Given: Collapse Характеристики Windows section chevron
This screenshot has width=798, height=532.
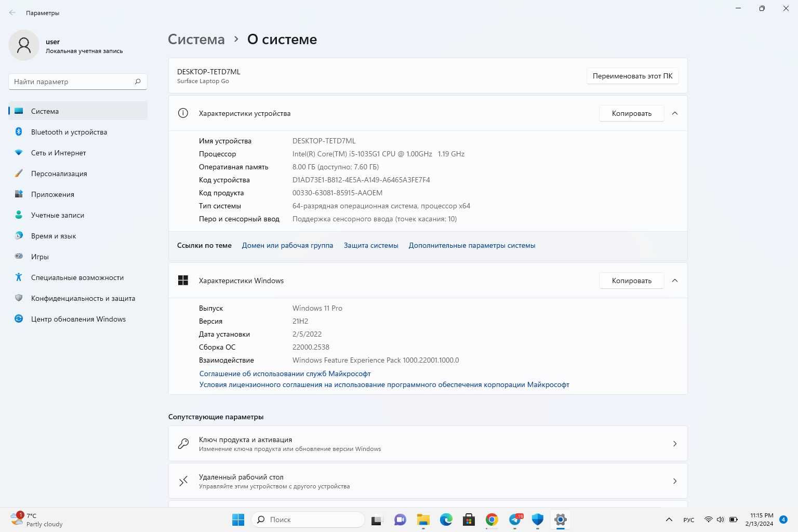Looking at the screenshot, I should coord(675,281).
